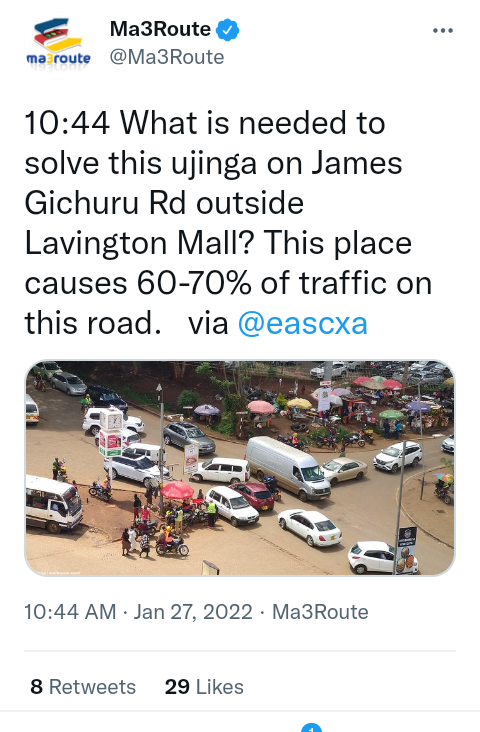The width and height of the screenshot is (480, 732).
Task: Click the white sedan in photo foreground
Action: tap(310, 527)
